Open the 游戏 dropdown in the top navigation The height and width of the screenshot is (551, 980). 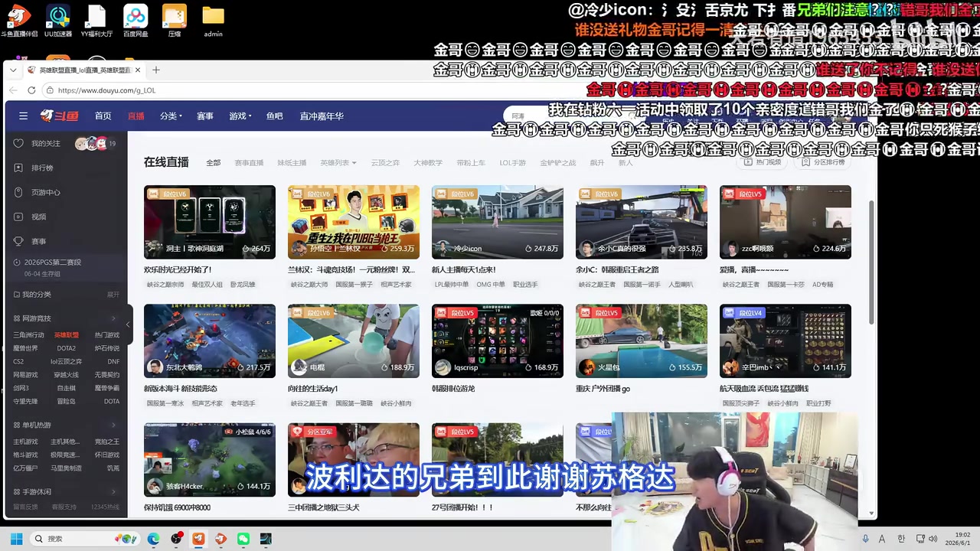tap(240, 116)
